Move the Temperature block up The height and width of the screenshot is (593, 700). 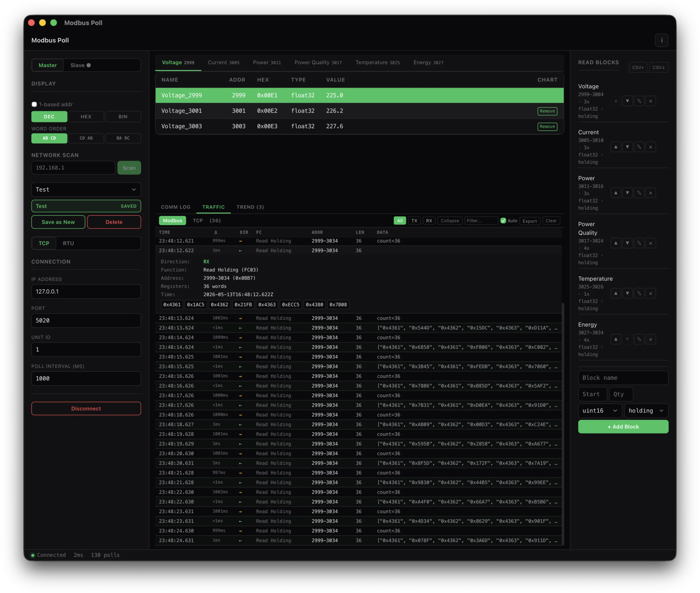pyautogui.click(x=616, y=293)
